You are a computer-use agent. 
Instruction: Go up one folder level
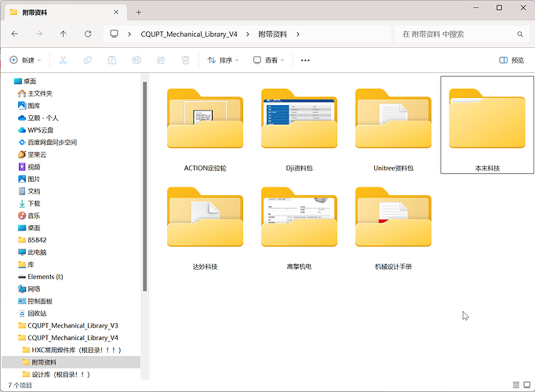[63, 34]
